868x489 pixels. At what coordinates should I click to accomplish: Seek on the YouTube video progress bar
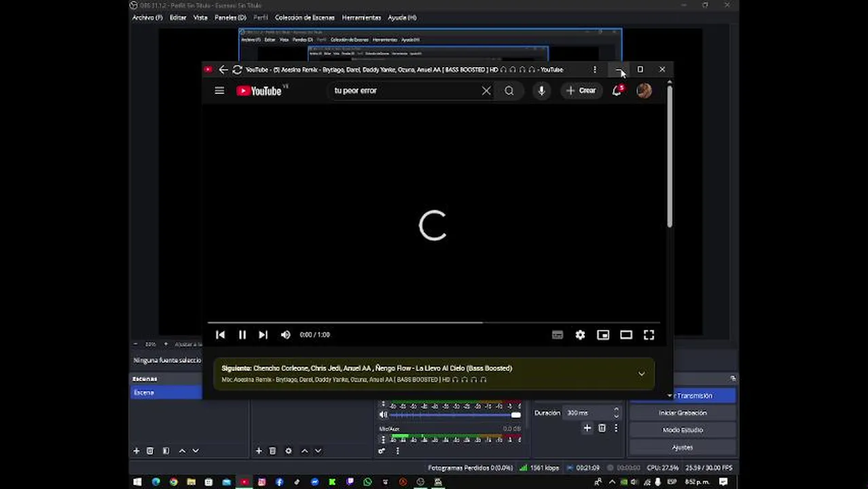click(433, 323)
